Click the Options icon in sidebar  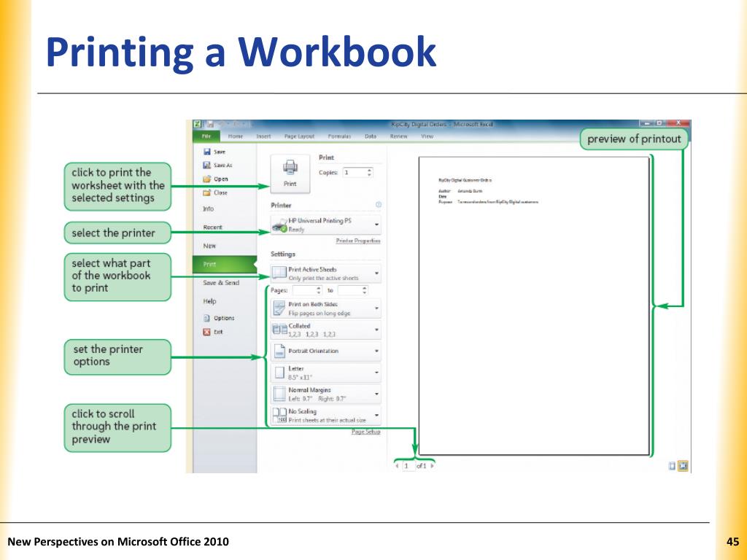[x=206, y=318]
